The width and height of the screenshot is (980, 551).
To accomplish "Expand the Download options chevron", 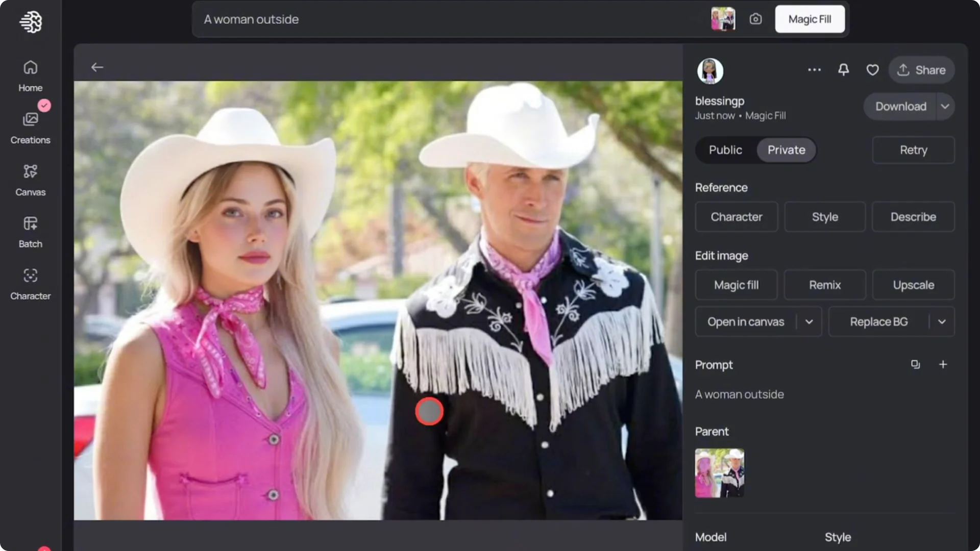I will [x=945, y=106].
